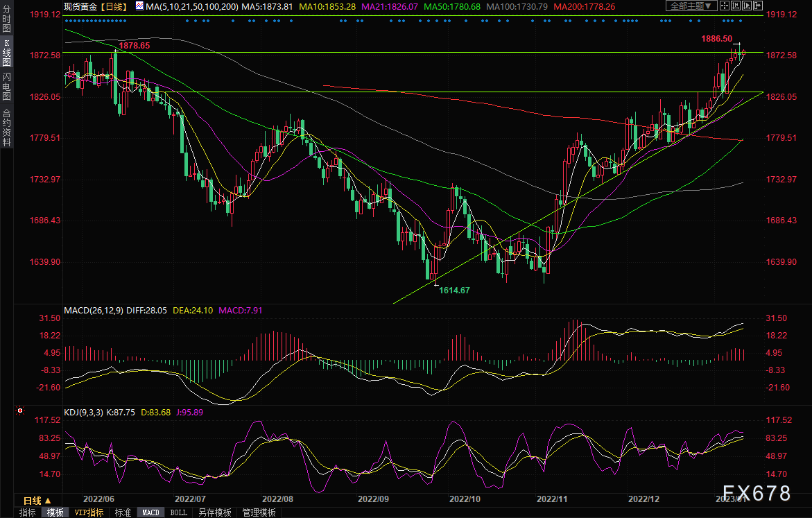Click the MA indicator chart icon

click(140, 6)
